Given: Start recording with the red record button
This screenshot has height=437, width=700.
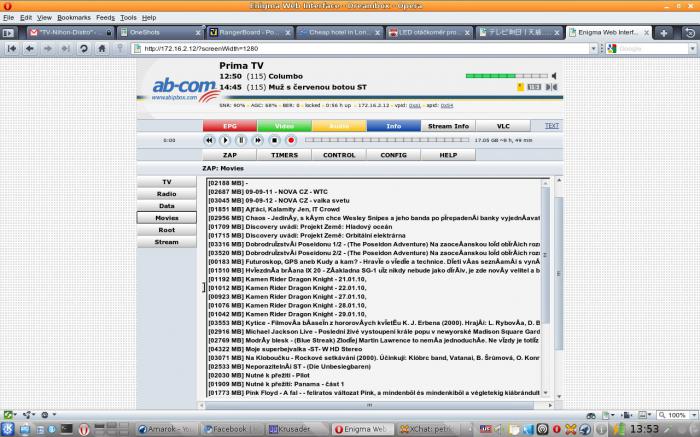Looking at the screenshot, I should [x=291, y=140].
